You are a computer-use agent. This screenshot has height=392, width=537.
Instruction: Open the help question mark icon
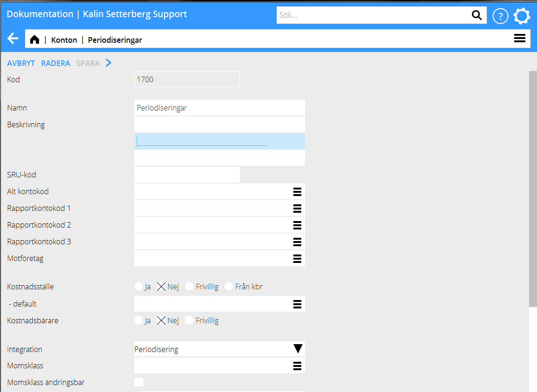pos(500,16)
